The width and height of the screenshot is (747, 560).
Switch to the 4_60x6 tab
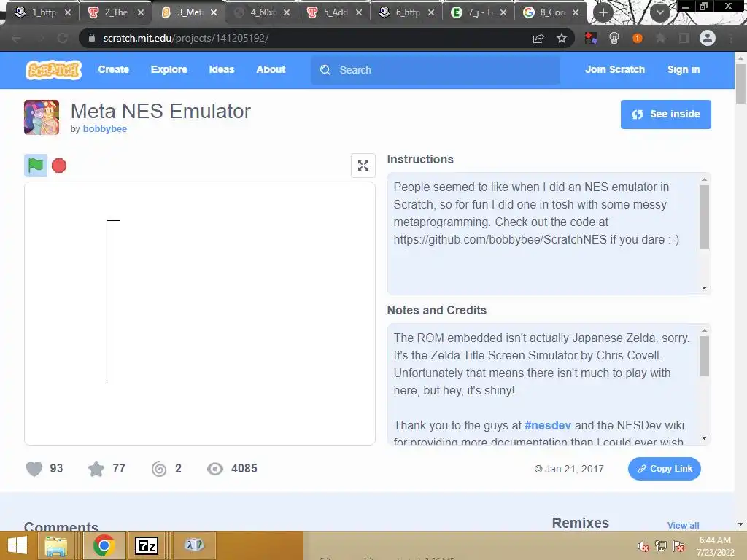tap(263, 12)
